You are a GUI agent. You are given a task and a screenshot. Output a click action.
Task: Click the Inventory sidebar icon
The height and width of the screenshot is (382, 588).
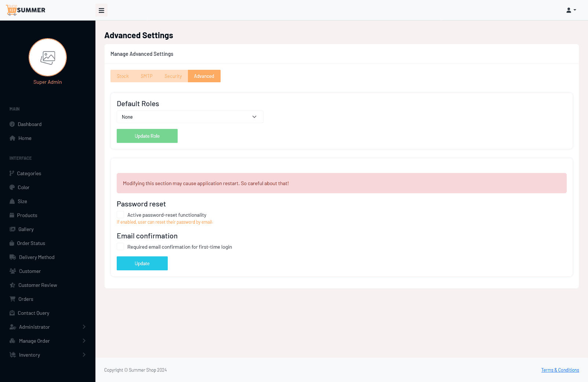[x=13, y=355]
